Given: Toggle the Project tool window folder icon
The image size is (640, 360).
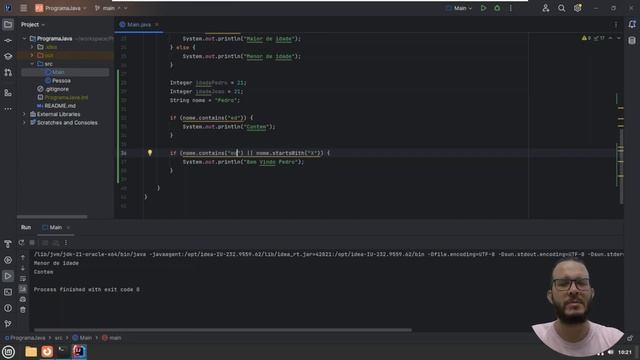Looking at the screenshot, I should tap(8, 24).
